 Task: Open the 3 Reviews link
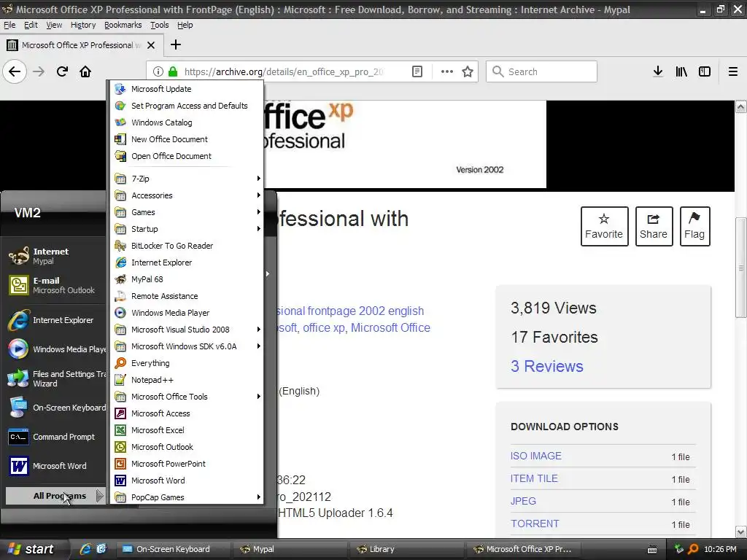click(547, 366)
